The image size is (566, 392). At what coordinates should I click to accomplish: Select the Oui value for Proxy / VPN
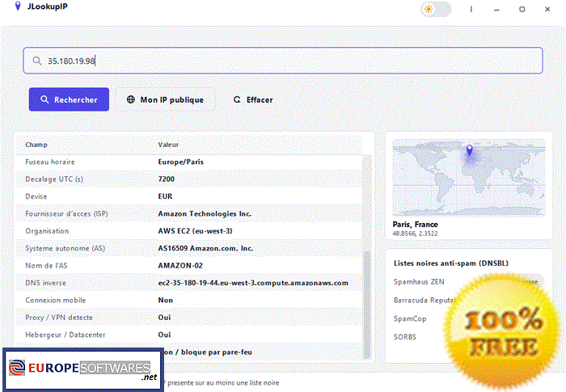(164, 318)
